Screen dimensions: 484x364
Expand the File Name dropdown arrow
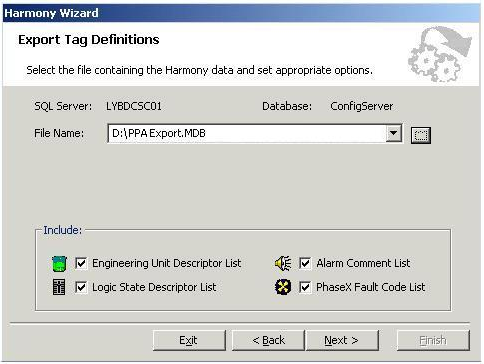394,133
